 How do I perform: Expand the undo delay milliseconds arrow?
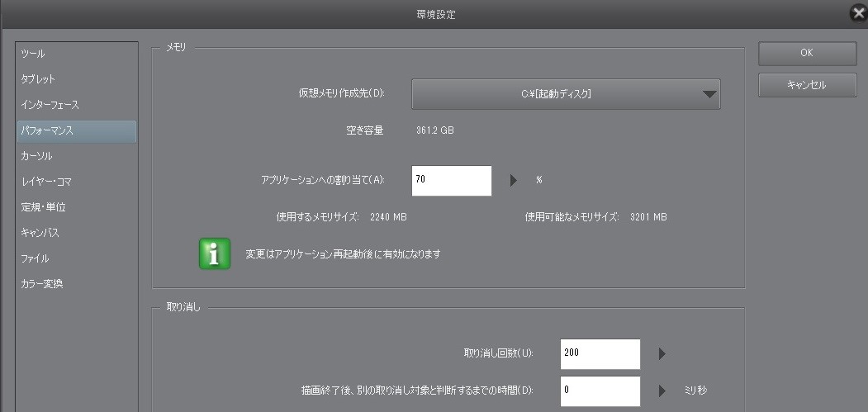662,390
